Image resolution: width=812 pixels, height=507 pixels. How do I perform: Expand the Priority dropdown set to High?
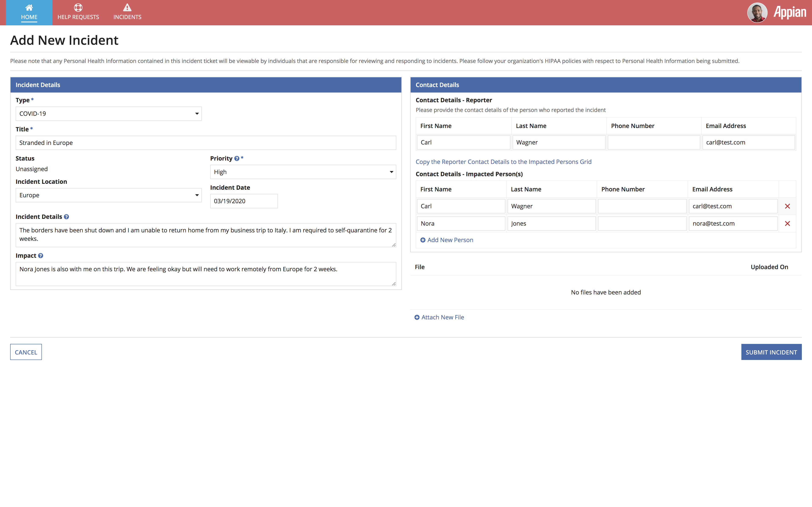[303, 172]
